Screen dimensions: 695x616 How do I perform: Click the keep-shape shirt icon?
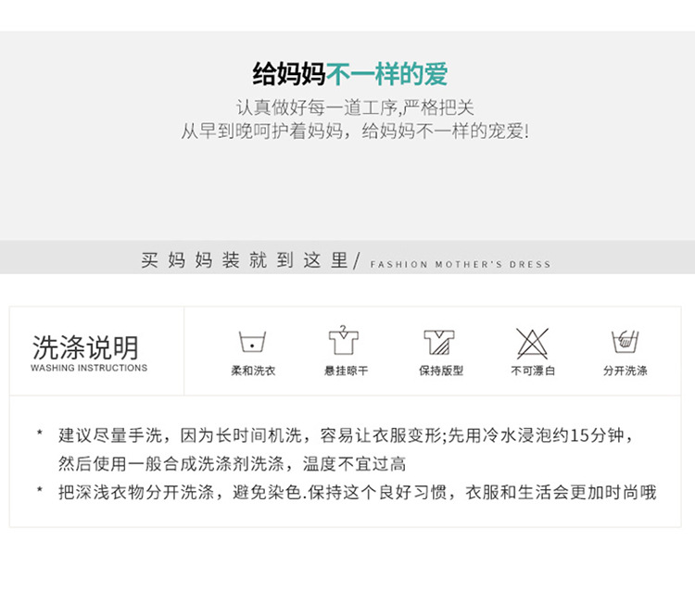click(x=439, y=342)
